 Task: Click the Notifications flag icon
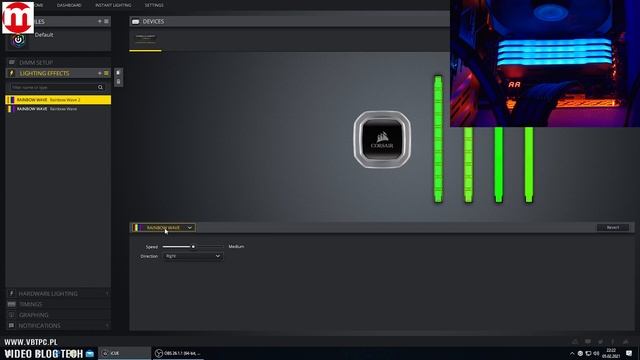(11, 325)
